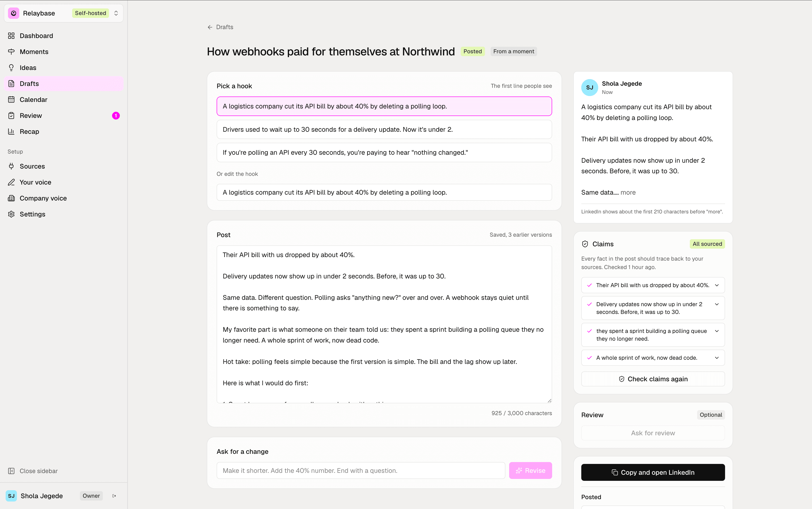Click the Posted status badge
The width and height of the screenshot is (812, 509).
pos(472,51)
